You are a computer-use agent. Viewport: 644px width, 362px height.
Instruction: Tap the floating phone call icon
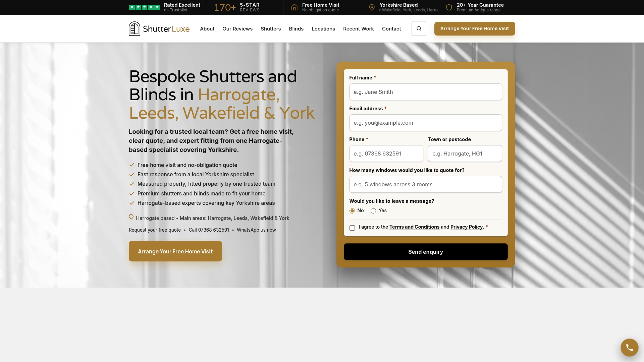pyautogui.click(x=629, y=348)
